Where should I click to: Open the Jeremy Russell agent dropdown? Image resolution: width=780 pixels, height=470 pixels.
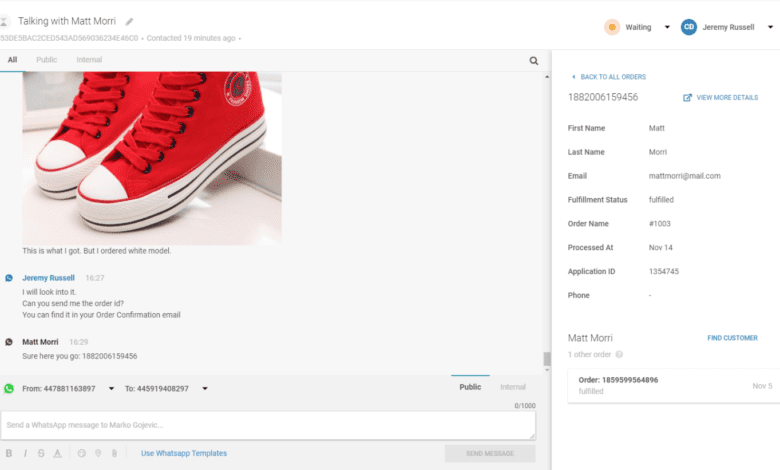click(770, 27)
